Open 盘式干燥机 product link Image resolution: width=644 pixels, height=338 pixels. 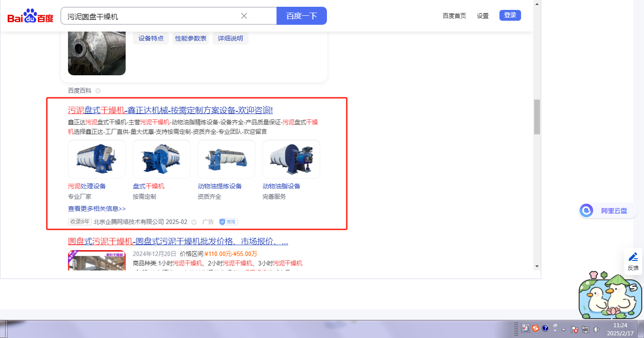pyautogui.click(x=149, y=186)
